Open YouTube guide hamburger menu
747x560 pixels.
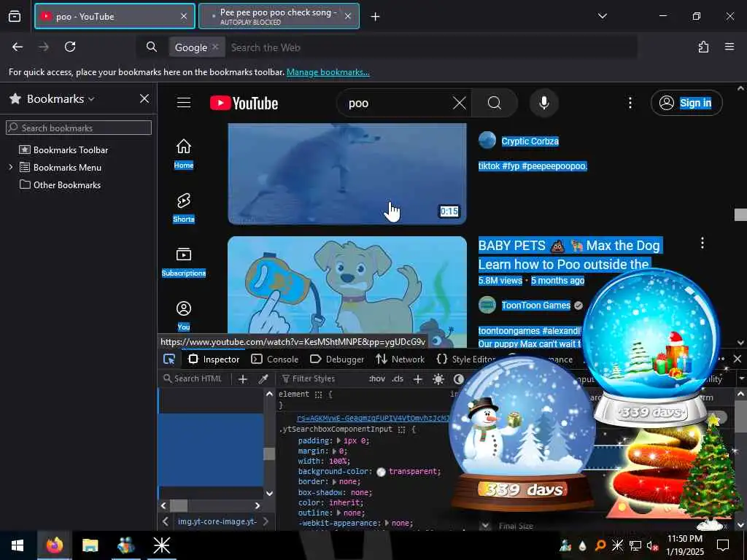184,103
